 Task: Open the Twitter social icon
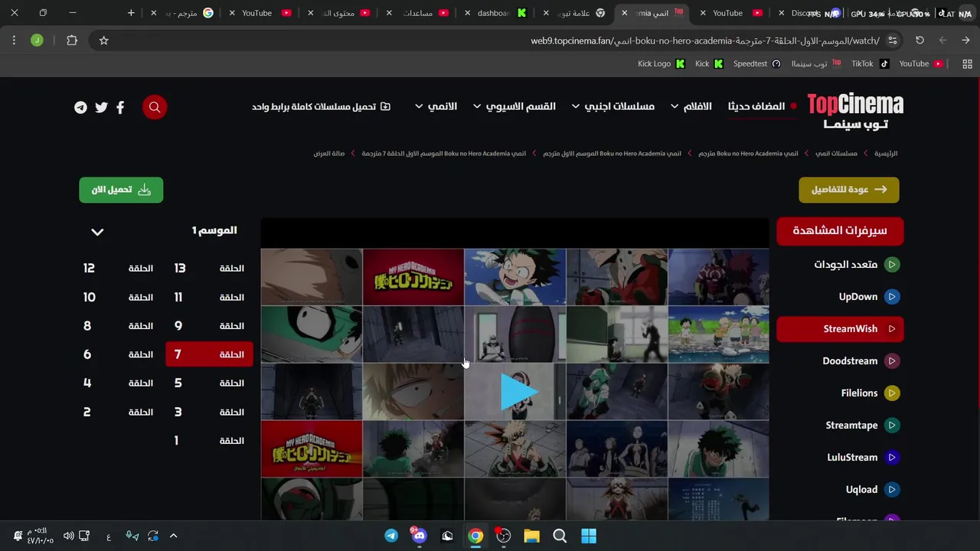pos(101,107)
